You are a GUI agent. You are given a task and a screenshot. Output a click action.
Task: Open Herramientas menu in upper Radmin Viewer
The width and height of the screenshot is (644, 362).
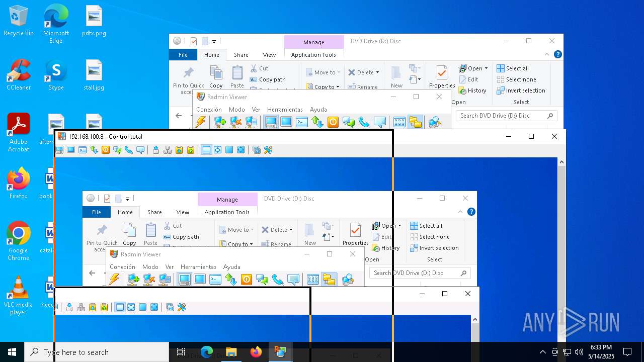285,109
